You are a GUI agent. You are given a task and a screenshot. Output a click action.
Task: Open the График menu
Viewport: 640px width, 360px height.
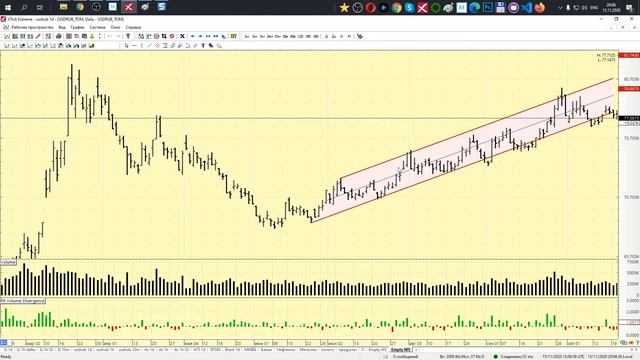[77, 27]
